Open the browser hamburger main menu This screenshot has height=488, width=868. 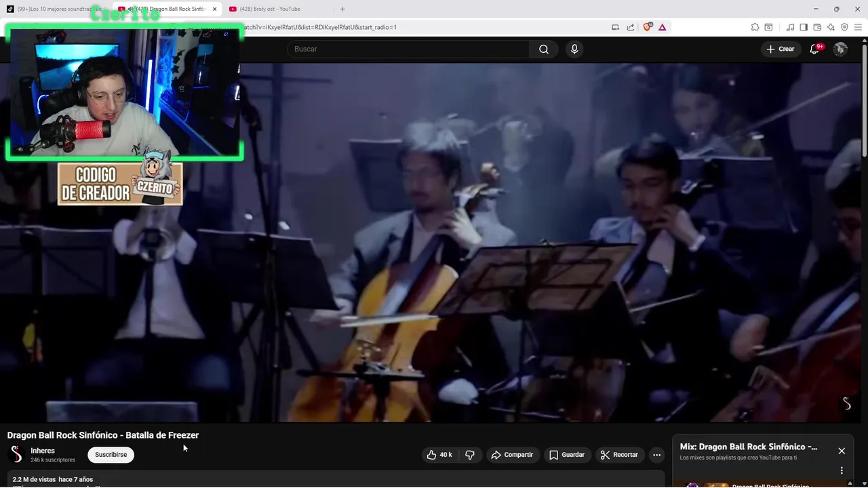click(858, 27)
